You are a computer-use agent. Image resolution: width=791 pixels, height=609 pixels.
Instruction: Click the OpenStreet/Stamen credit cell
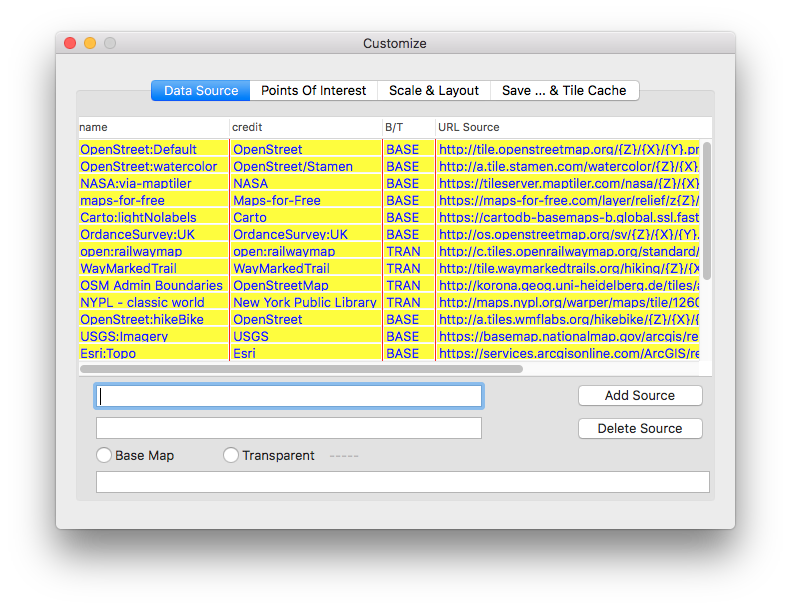click(306, 167)
